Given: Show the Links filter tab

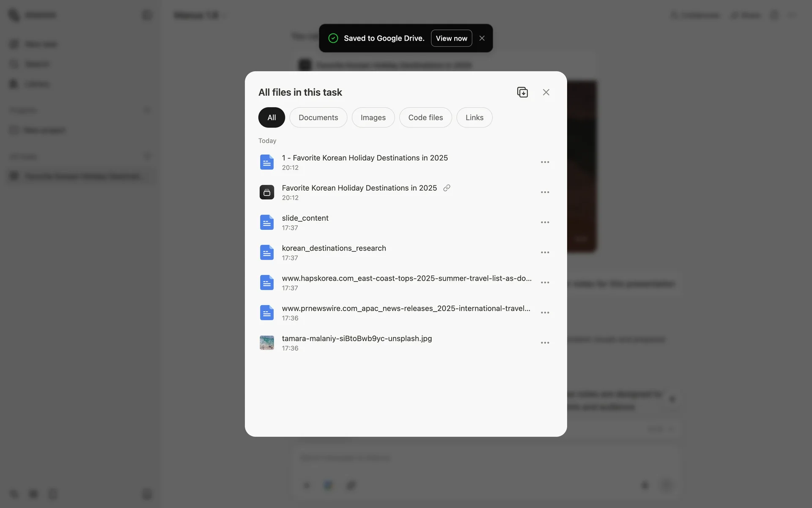Looking at the screenshot, I should (474, 118).
